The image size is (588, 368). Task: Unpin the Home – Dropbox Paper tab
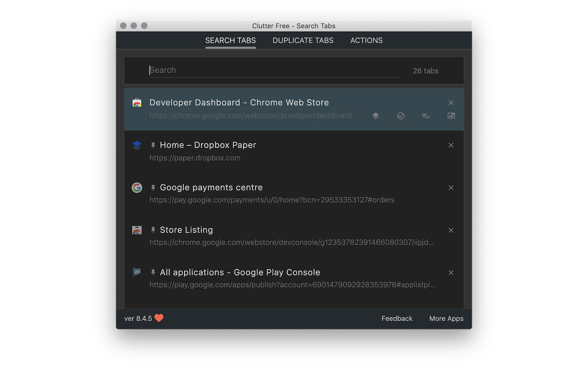pos(153,144)
